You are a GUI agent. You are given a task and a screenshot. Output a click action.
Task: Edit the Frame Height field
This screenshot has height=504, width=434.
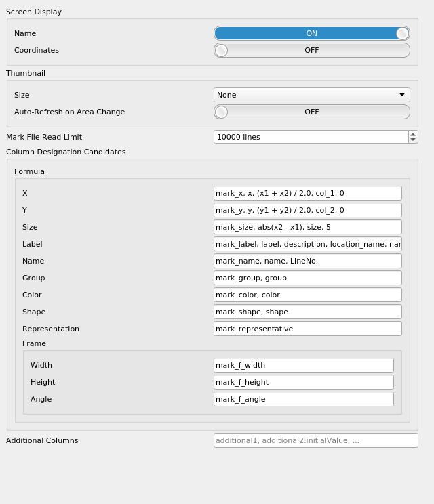tap(304, 382)
